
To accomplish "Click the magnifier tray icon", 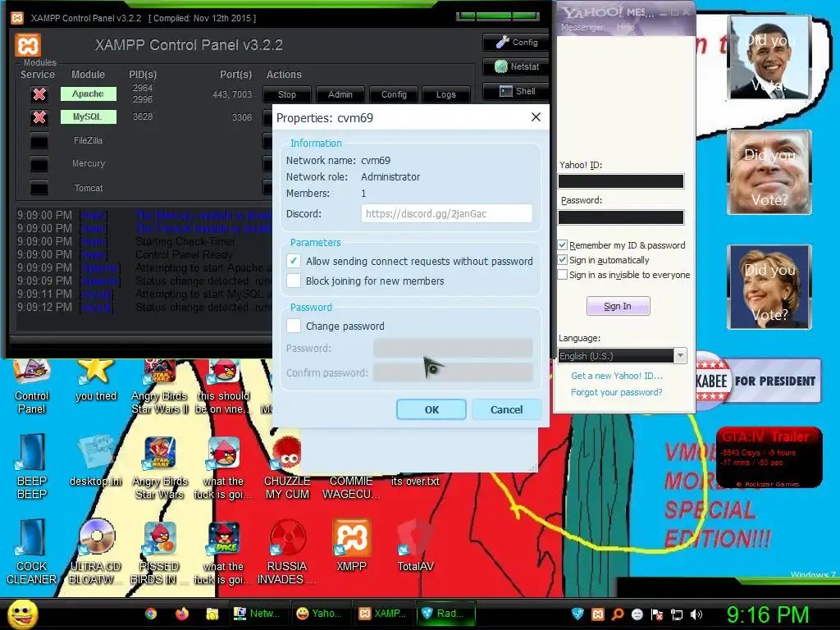I will click(618, 614).
